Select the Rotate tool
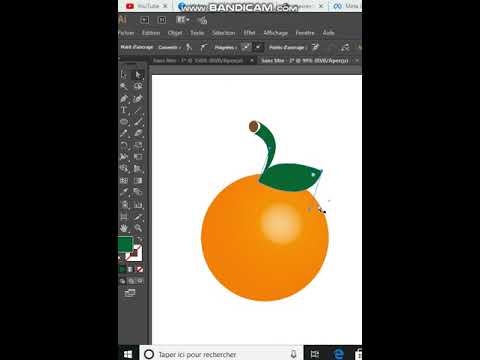Screen dimensions: 480x360 124,145
